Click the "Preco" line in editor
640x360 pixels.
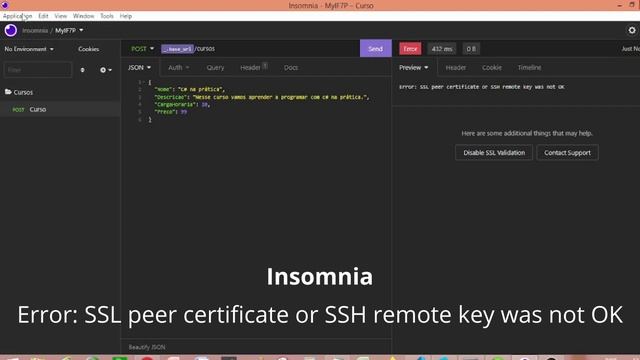[171, 112]
